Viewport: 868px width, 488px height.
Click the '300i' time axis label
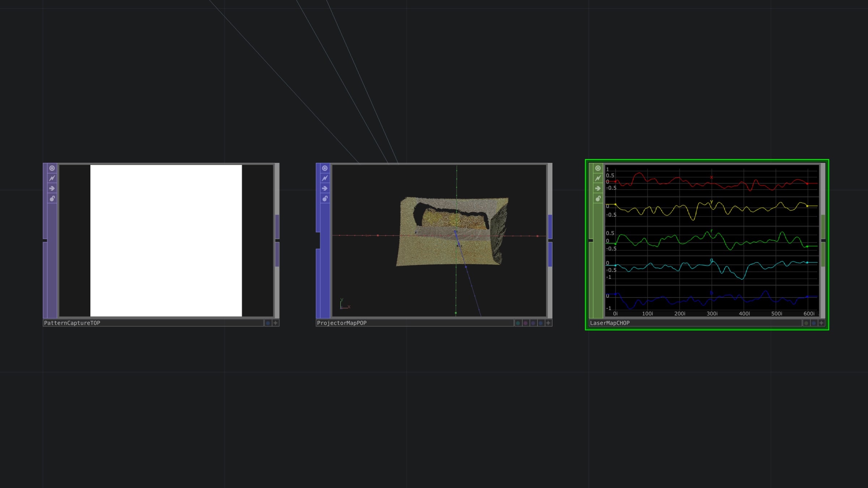click(x=712, y=314)
